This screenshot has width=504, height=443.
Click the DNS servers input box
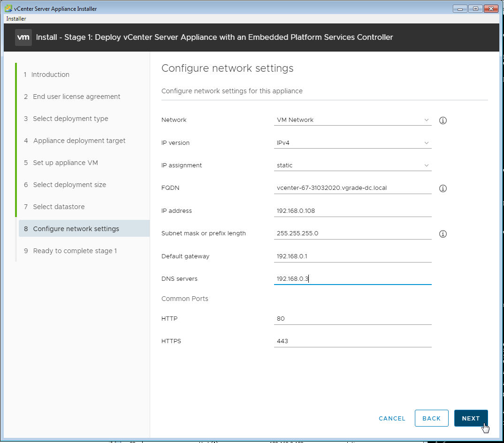[x=352, y=279]
